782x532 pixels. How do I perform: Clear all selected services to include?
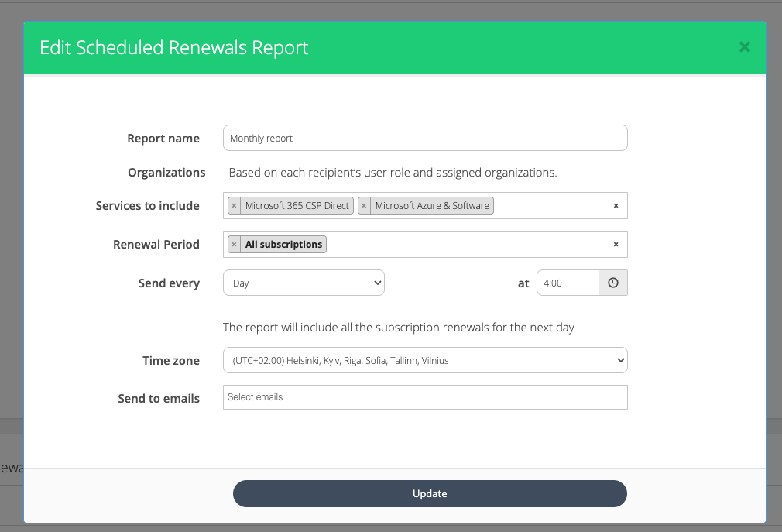pos(616,206)
